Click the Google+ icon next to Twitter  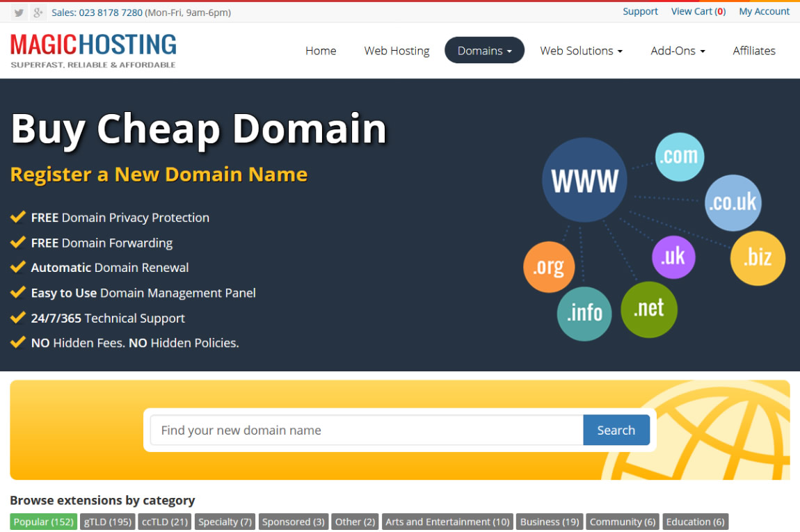[38, 12]
